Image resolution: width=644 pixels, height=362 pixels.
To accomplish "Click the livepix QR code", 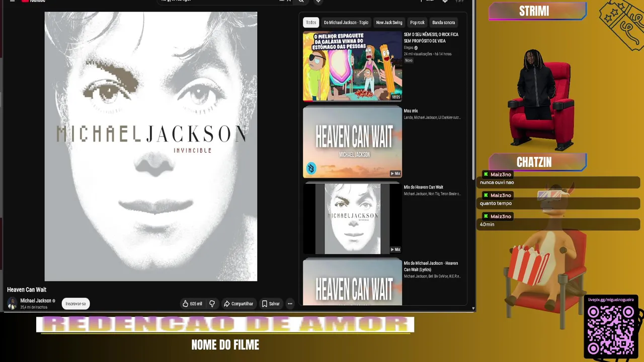I will [611, 330].
